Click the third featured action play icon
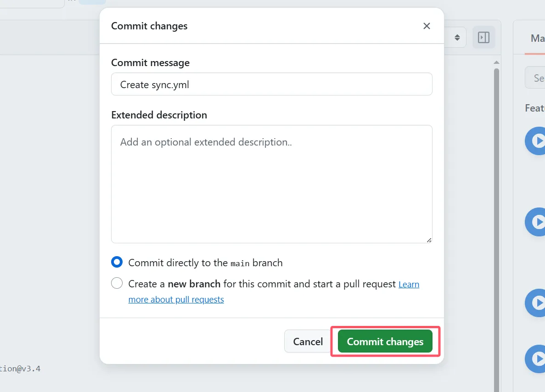545x392 pixels. (x=537, y=303)
